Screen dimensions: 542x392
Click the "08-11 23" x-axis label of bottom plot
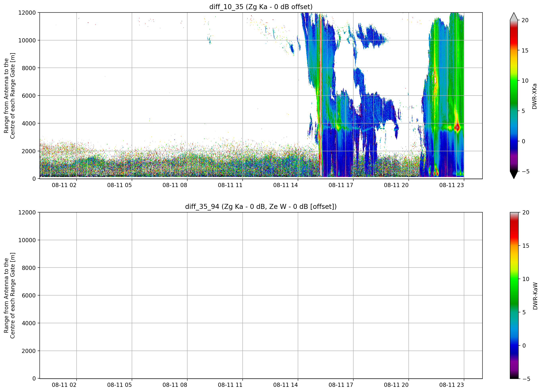pyautogui.click(x=452, y=385)
